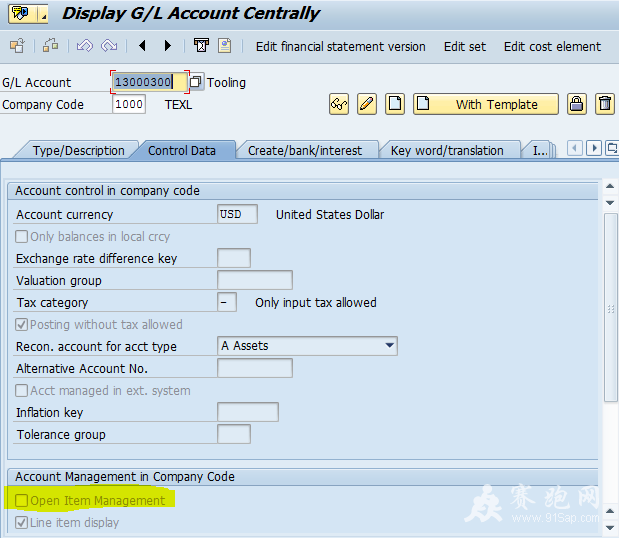Click the Change pencil button
Image resolution: width=619 pixels, height=538 pixels.
click(x=367, y=104)
